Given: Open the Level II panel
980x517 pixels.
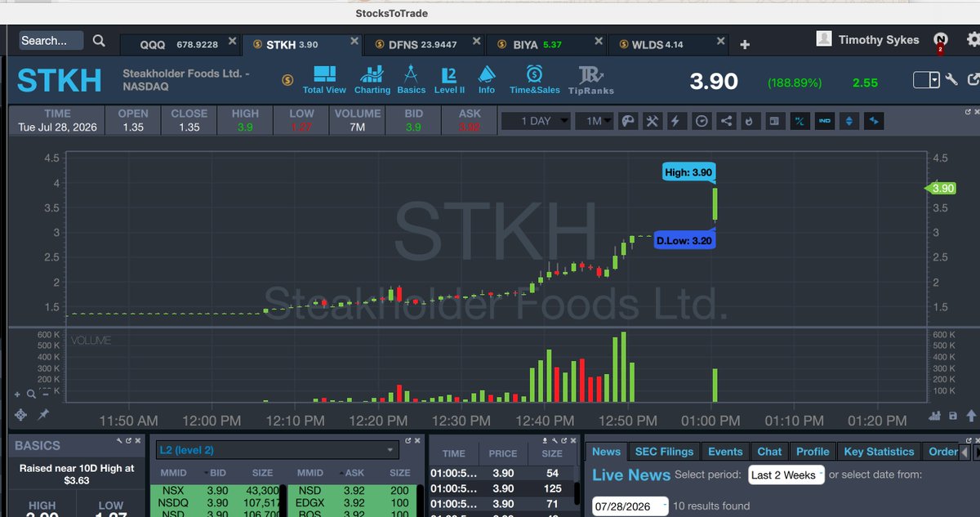Looking at the screenshot, I should pyautogui.click(x=449, y=80).
